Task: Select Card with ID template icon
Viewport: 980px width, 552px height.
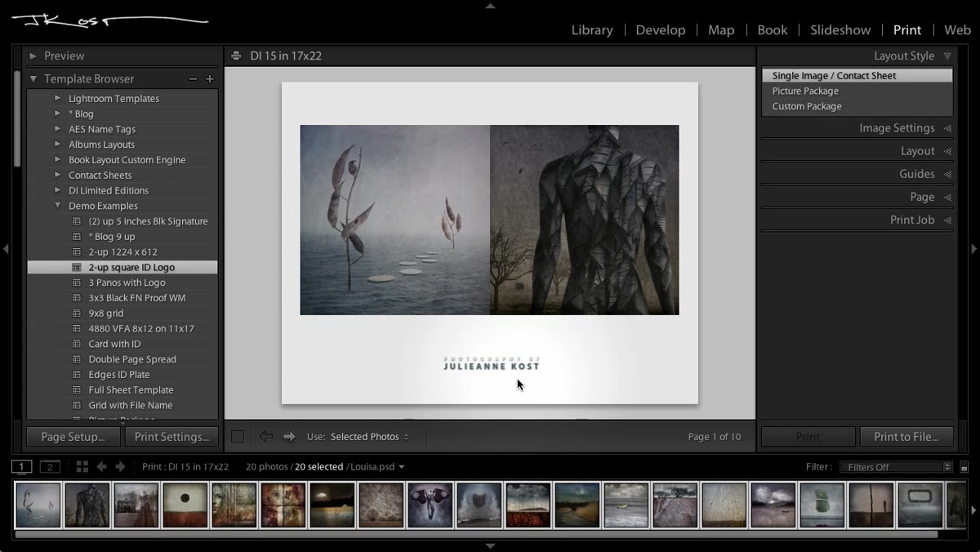Action: pos(77,345)
